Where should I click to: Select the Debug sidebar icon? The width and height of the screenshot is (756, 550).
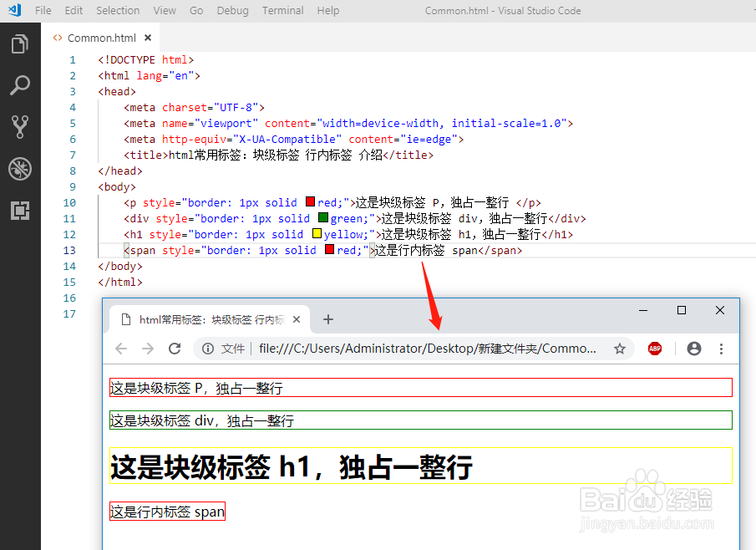click(x=20, y=167)
